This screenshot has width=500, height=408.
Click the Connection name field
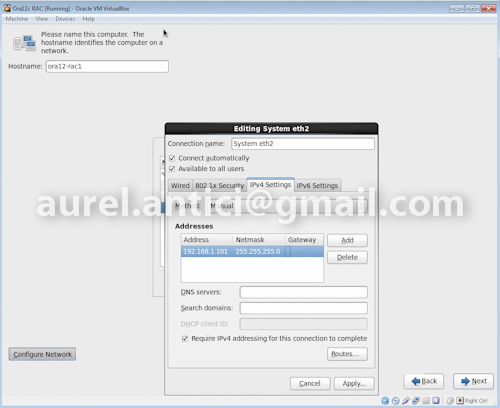(303, 144)
